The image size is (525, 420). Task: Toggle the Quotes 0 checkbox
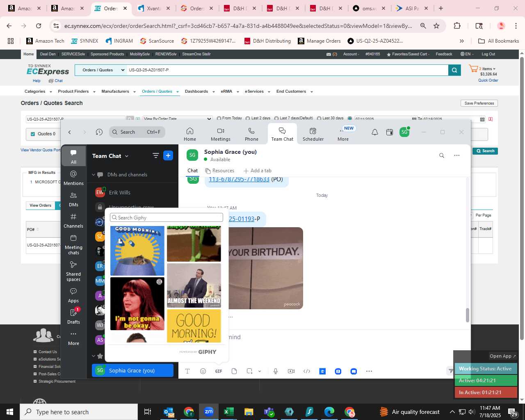(33, 134)
